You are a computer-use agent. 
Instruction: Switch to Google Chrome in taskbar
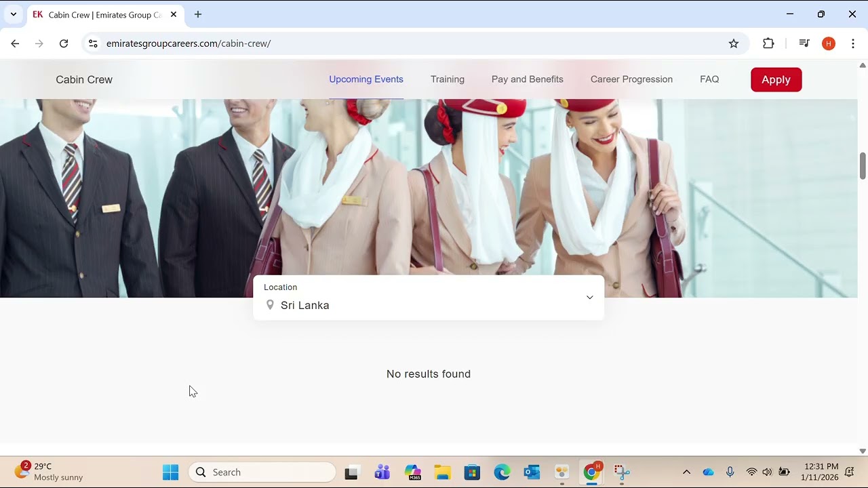592,472
